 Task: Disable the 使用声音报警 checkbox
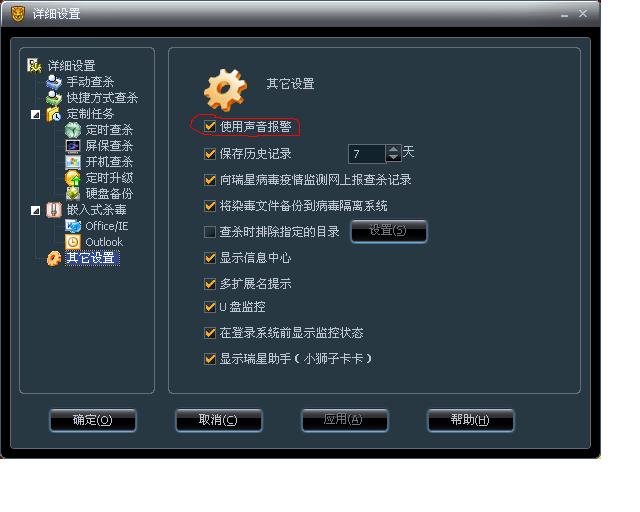(x=210, y=126)
